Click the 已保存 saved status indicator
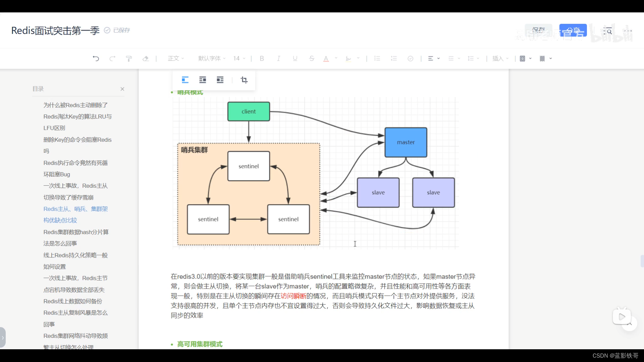 pyautogui.click(x=117, y=31)
